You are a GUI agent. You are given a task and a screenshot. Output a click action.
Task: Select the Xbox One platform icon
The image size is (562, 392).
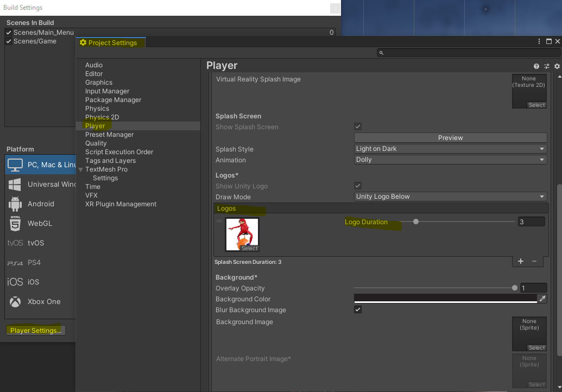click(15, 302)
